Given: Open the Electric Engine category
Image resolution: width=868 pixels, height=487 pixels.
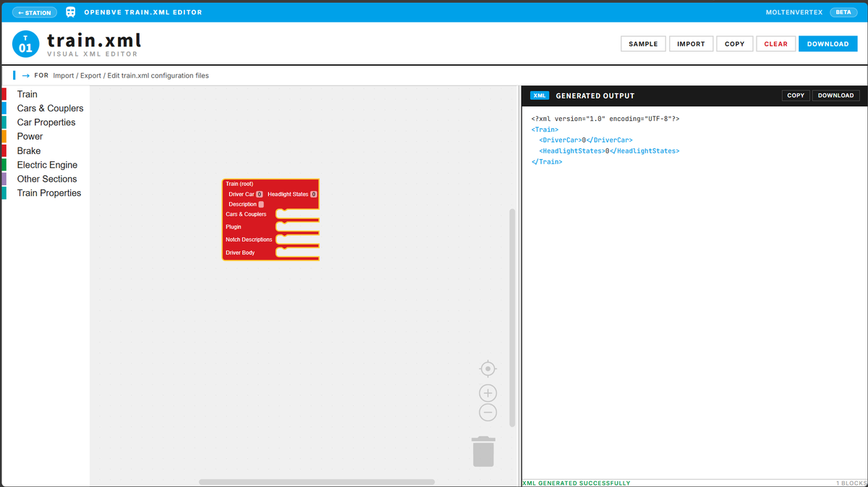Looking at the screenshot, I should coord(45,165).
